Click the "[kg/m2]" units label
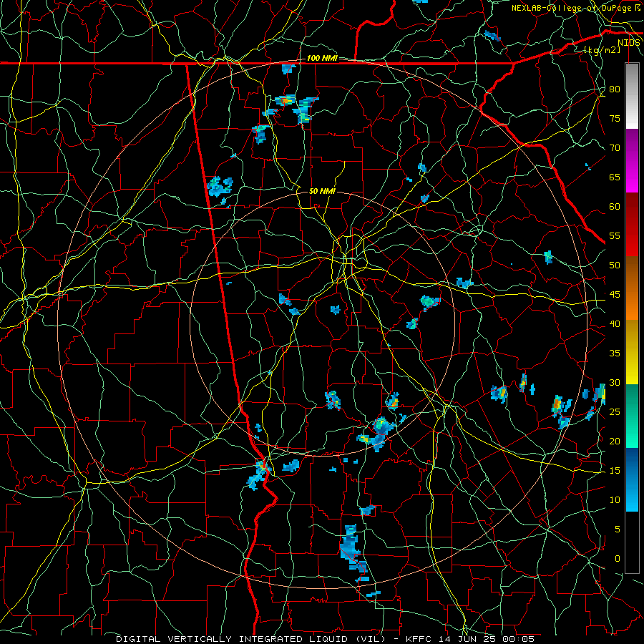This screenshot has width=644, height=644. click(602, 50)
